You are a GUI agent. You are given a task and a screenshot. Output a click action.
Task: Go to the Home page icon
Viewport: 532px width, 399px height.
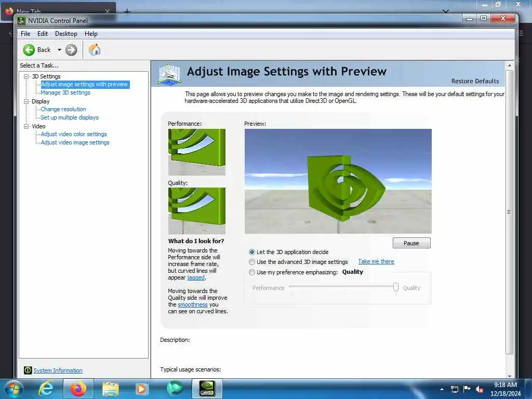(x=95, y=50)
